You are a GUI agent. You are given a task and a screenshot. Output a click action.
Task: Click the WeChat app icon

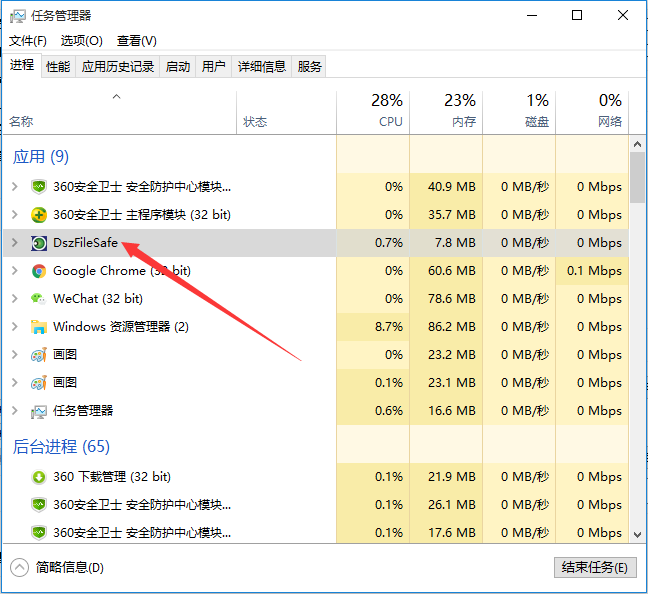[x=39, y=299]
